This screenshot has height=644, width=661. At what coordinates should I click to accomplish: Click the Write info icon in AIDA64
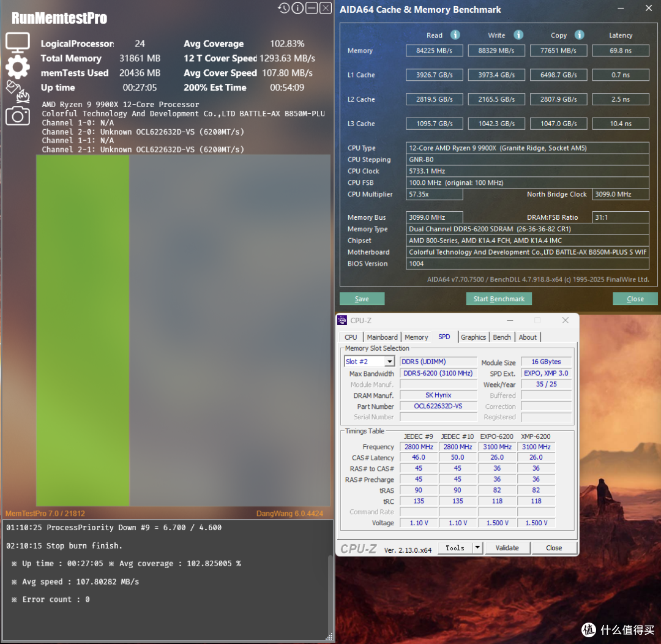tap(518, 35)
